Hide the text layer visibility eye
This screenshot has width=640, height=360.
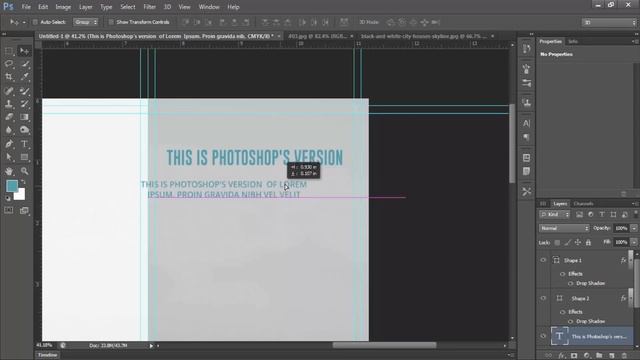coord(543,336)
